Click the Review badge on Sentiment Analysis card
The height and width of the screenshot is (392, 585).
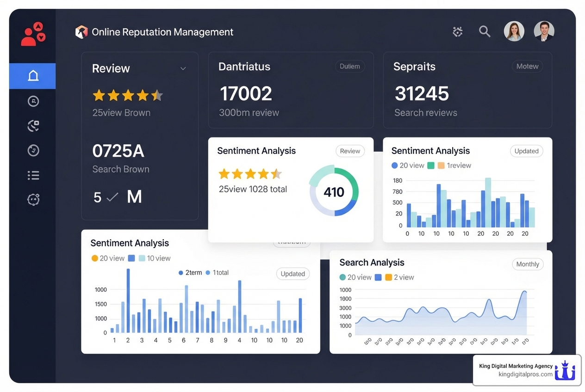[350, 151]
